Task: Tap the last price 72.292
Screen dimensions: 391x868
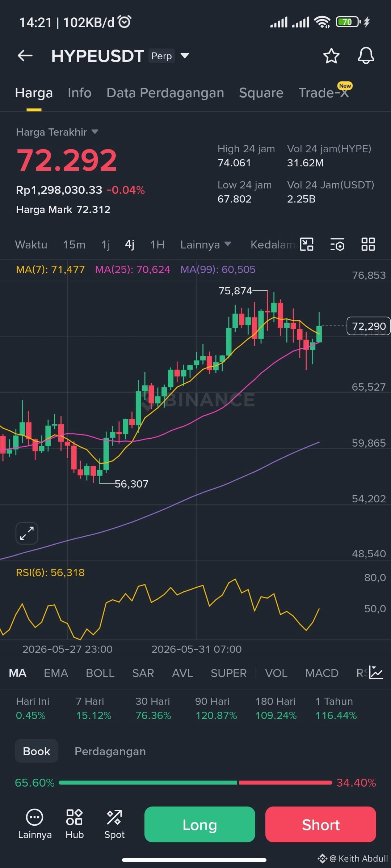Action: 67,160
